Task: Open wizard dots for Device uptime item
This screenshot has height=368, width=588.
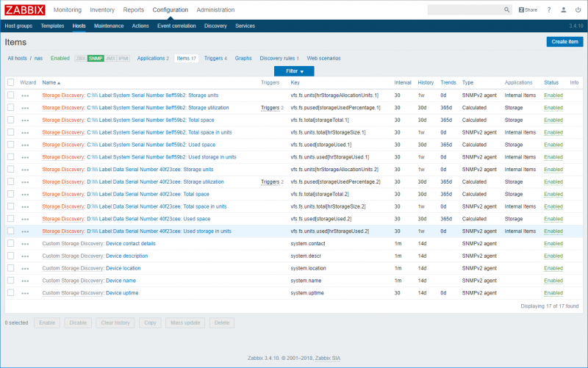Action: click(x=26, y=293)
